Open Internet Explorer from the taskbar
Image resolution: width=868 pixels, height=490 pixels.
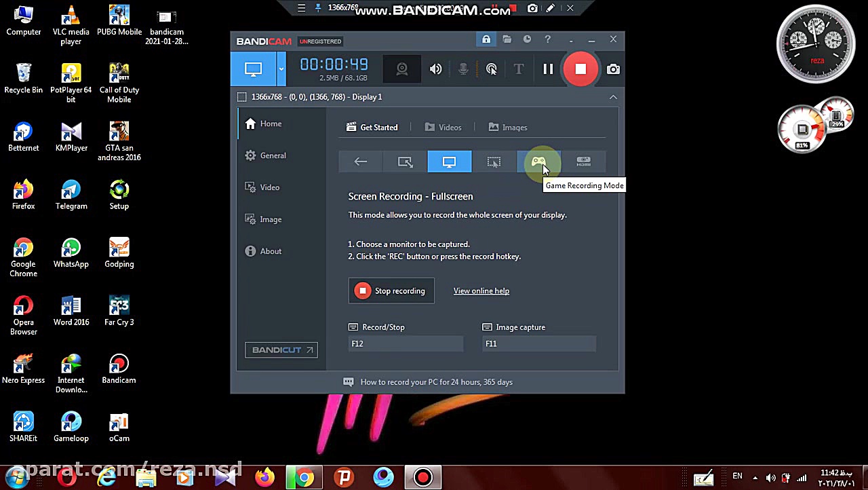106,478
